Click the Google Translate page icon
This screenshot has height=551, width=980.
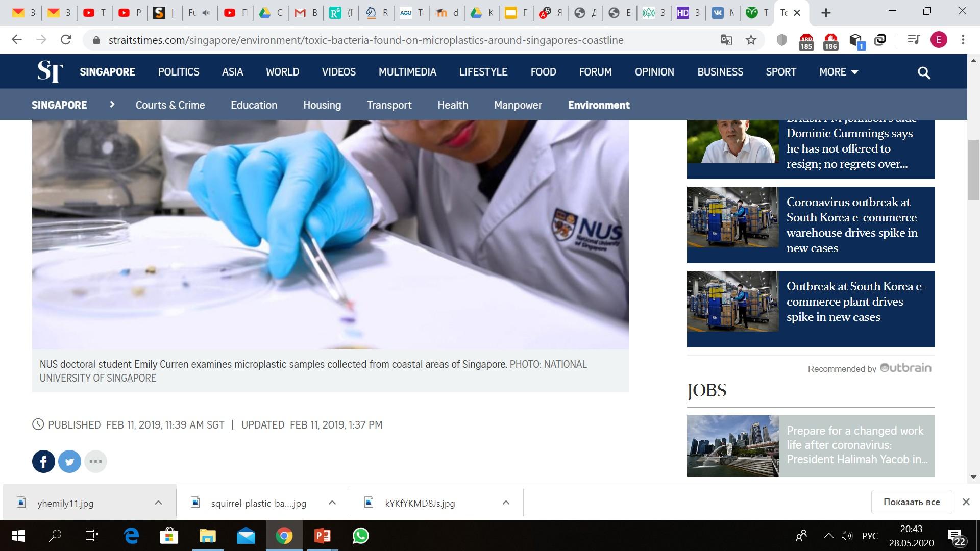pyautogui.click(x=726, y=40)
